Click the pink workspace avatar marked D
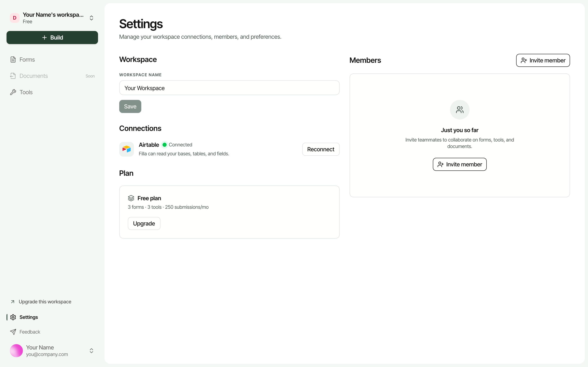This screenshot has width=588, height=367. [x=14, y=18]
